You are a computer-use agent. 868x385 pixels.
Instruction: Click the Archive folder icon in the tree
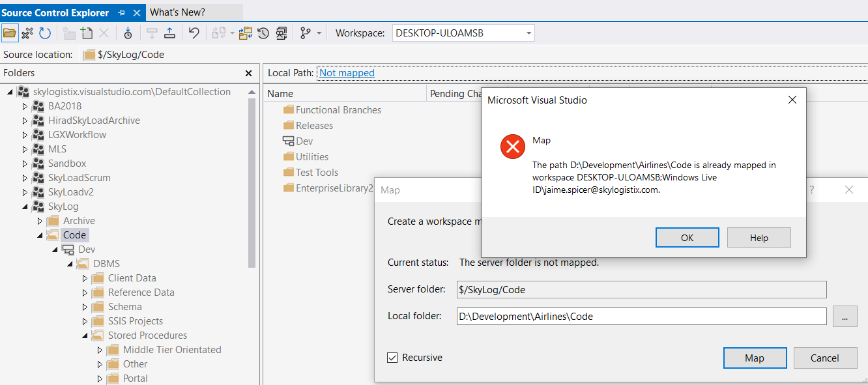point(53,221)
